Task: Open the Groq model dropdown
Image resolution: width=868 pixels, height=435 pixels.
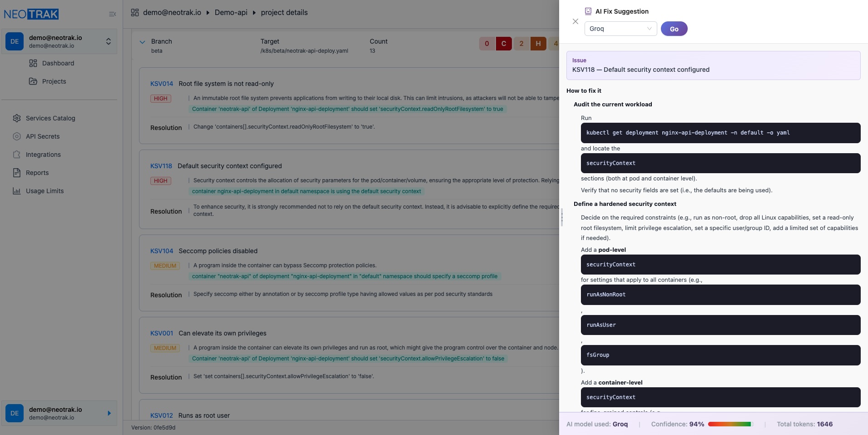Action: 620,29
